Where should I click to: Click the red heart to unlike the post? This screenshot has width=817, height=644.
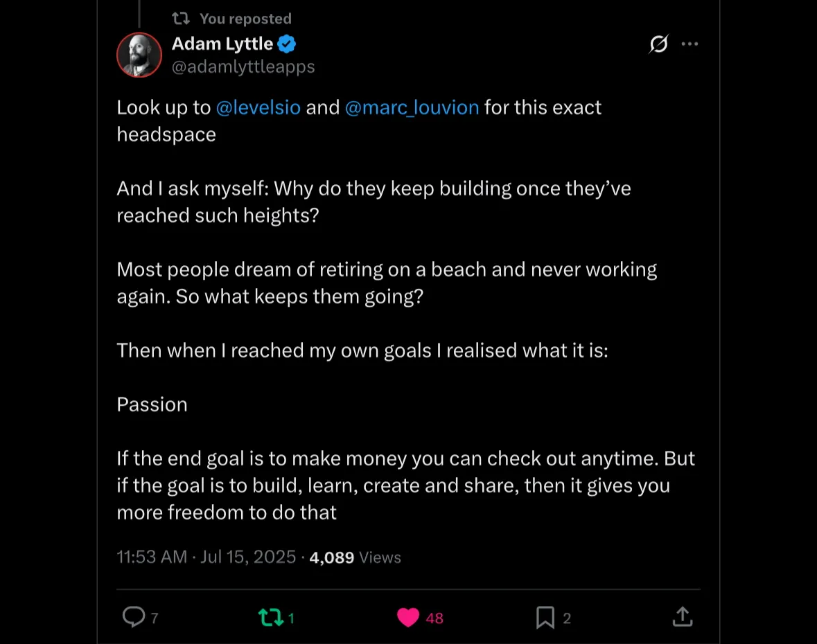click(409, 616)
